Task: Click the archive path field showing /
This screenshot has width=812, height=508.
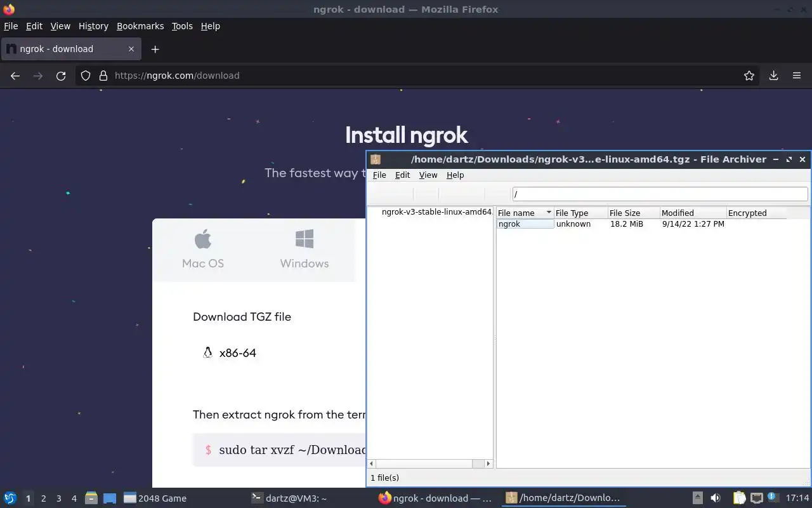Action: (x=660, y=194)
